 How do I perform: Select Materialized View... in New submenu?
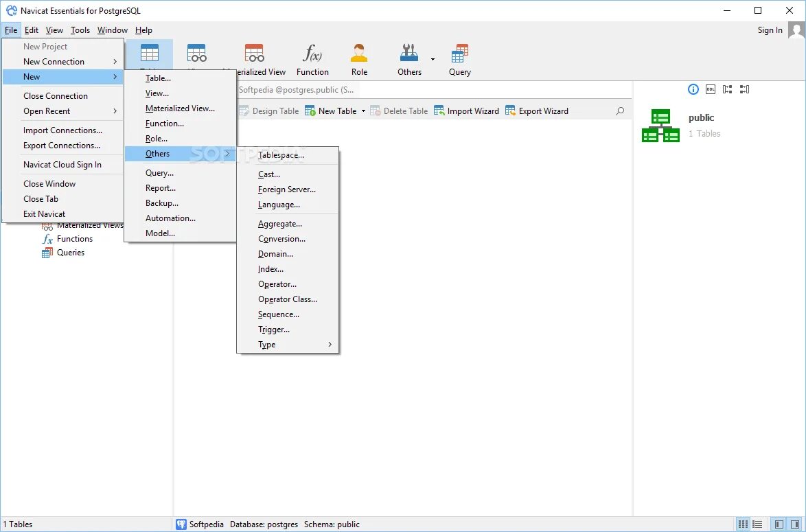coord(181,108)
